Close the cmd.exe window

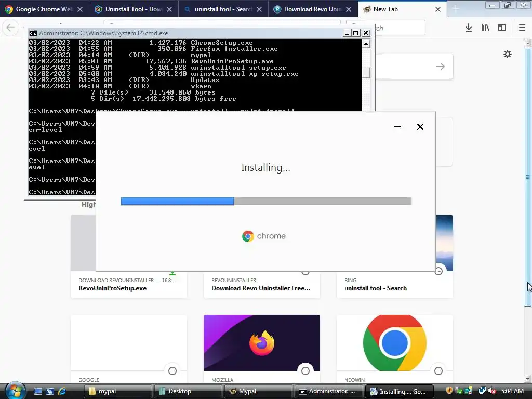point(366,33)
